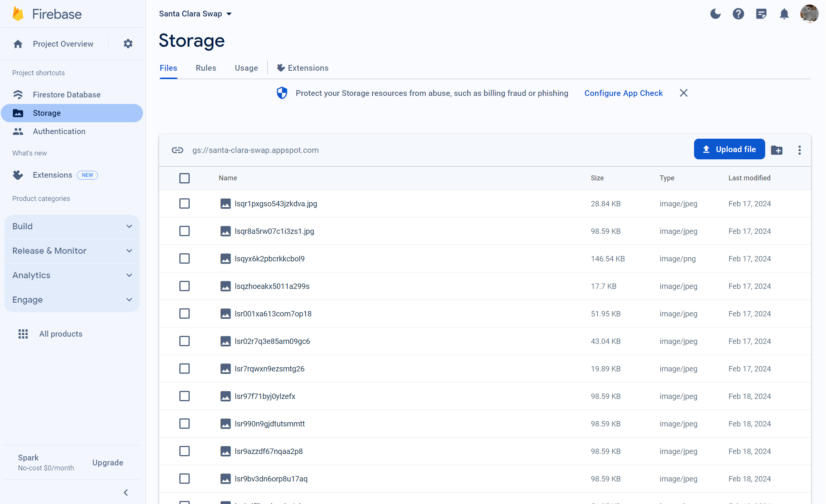Select all files with header checkbox
The width and height of the screenshot is (826, 504).
pos(184,178)
